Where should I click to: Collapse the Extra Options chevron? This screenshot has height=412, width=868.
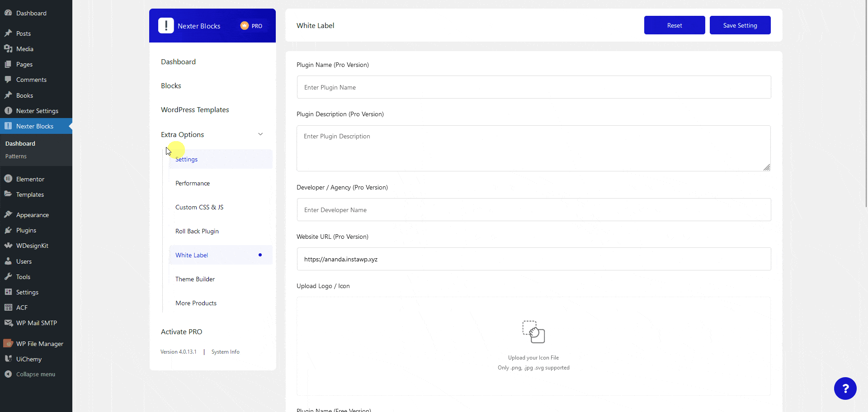click(260, 134)
